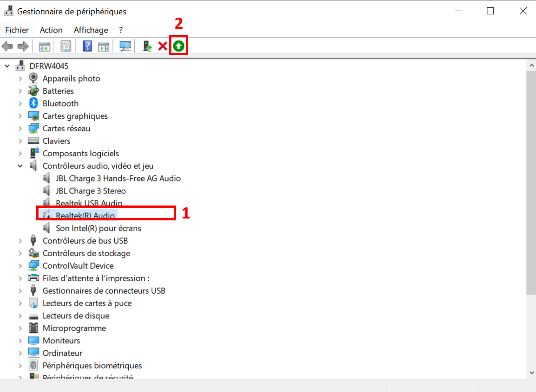Open the Action menu
536x392 pixels.
(x=51, y=30)
